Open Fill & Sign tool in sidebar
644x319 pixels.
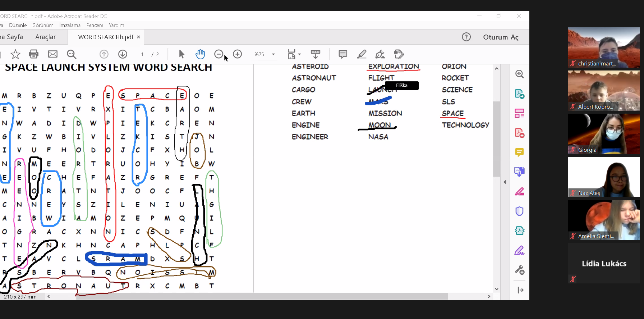(519, 250)
